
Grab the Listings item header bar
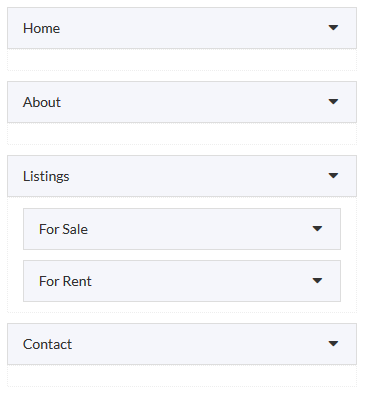click(182, 176)
